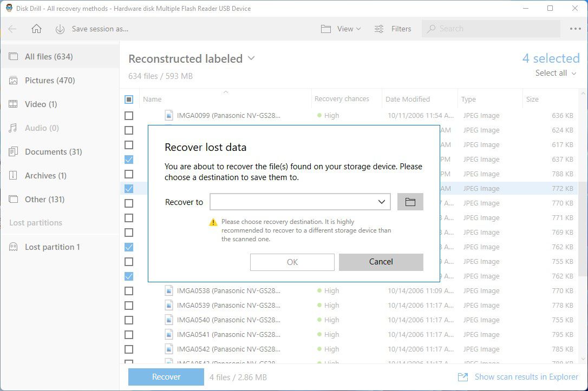Click file icon of IMGA0541
Screen dimensions: 588x391
tap(169, 334)
